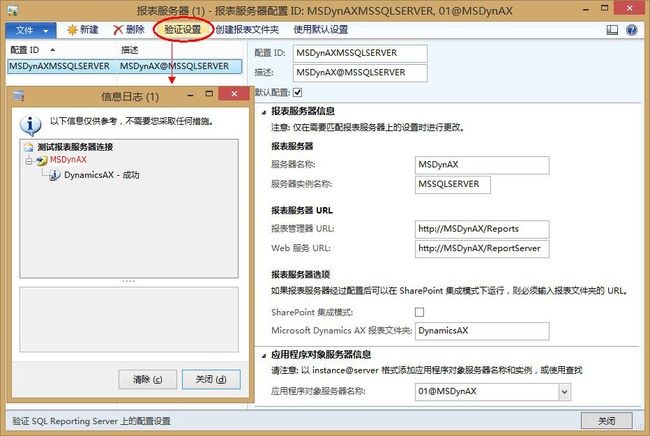Click the Web 服务 URL field
The width and height of the screenshot is (650, 436).
coord(482,249)
